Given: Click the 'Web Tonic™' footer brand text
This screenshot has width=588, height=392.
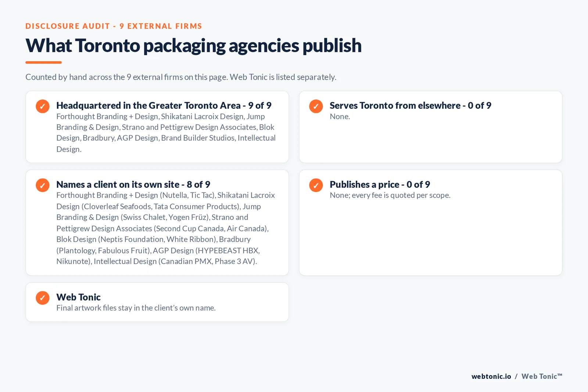Looking at the screenshot, I should click(x=542, y=376).
